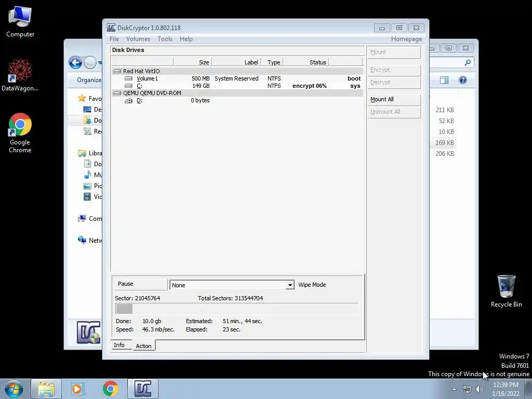Click the Decrypt button

pyautogui.click(x=394, y=83)
